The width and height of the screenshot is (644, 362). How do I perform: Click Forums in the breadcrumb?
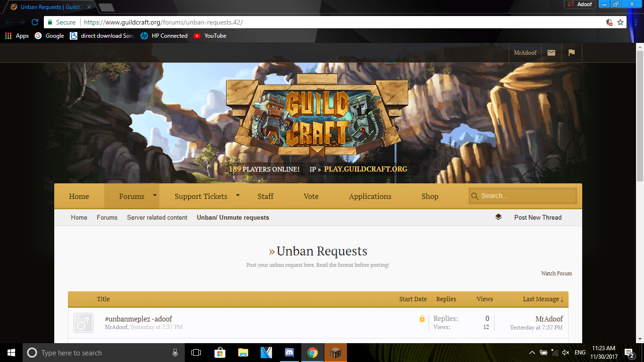(x=107, y=217)
